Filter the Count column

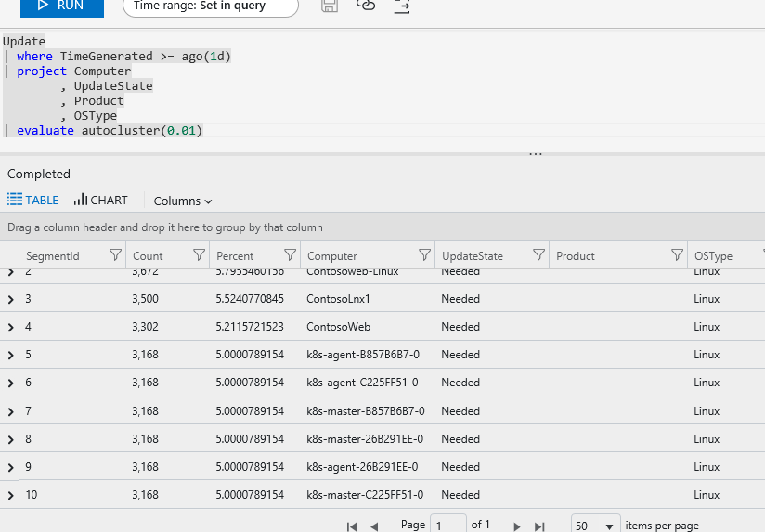coord(199,254)
